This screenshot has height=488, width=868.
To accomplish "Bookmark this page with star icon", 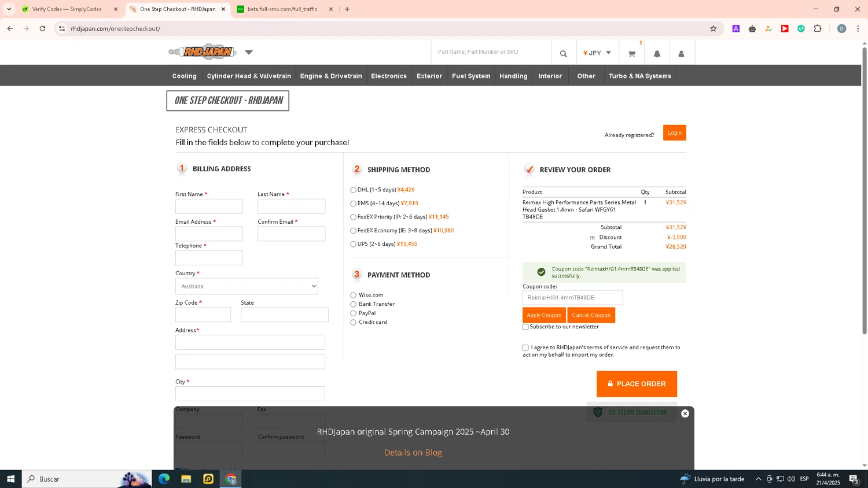I will pyautogui.click(x=713, y=28).
